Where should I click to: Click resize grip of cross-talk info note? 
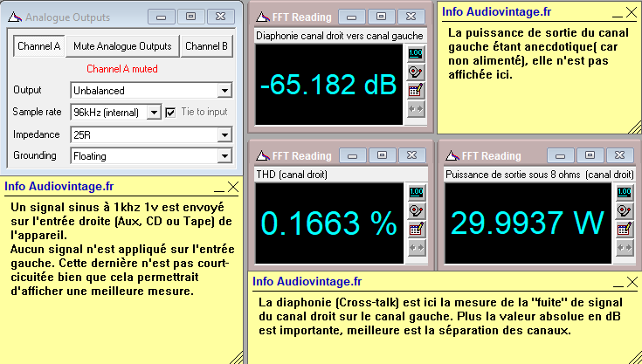click(x=634, y=356)
